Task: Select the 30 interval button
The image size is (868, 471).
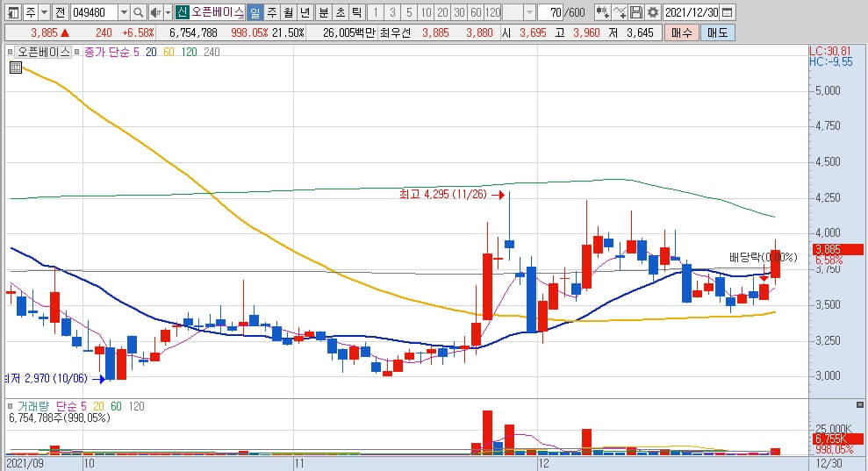Action: click(x=459, y=12)
